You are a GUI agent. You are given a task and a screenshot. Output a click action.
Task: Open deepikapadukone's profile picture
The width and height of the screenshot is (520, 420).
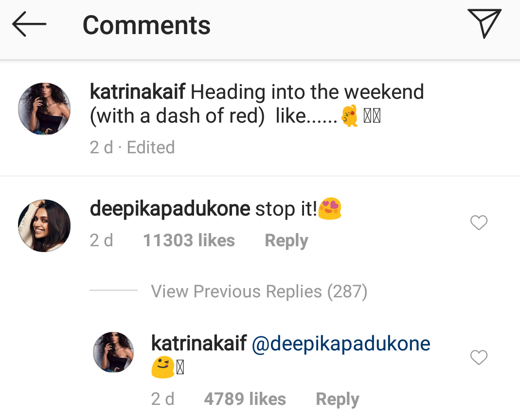(x=44, y=225)
